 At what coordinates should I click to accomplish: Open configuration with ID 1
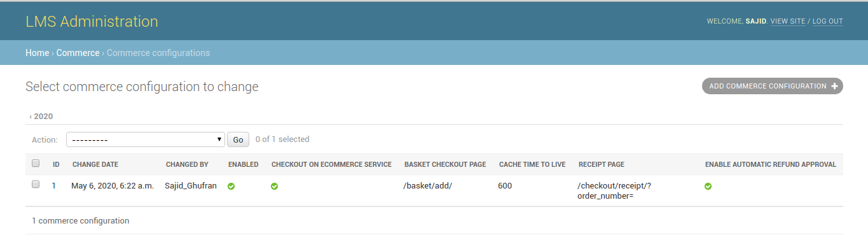pos(55,186)
